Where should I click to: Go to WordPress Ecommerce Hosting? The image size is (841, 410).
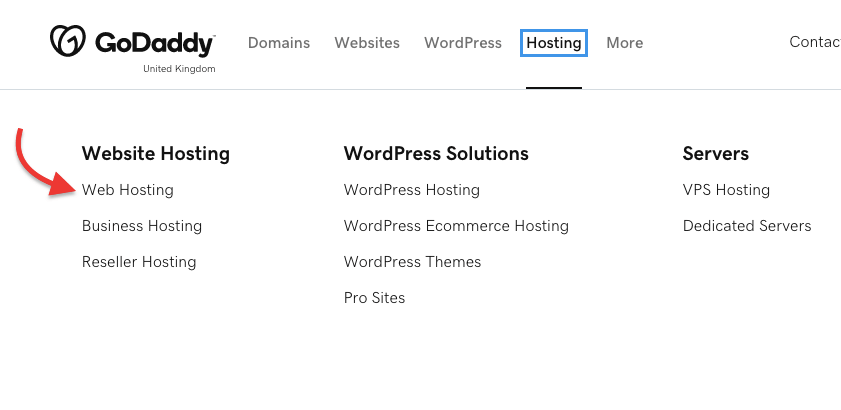tap(456, 226)
